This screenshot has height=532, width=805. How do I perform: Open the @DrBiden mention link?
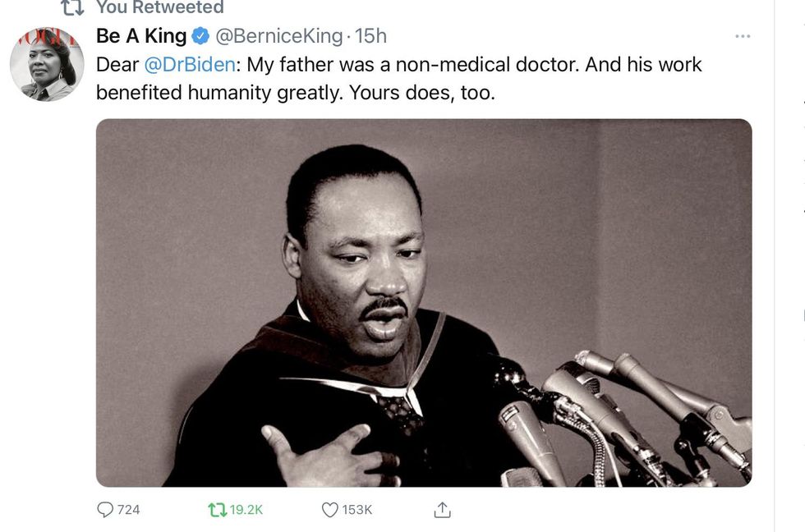point(189,64)
